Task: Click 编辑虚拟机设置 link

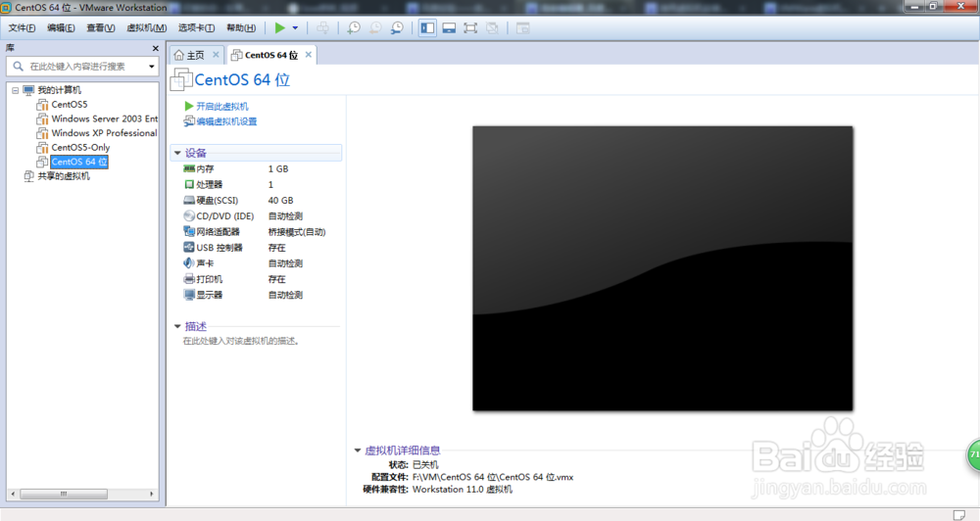Action: pyautogui.click(x=227, y=121)
